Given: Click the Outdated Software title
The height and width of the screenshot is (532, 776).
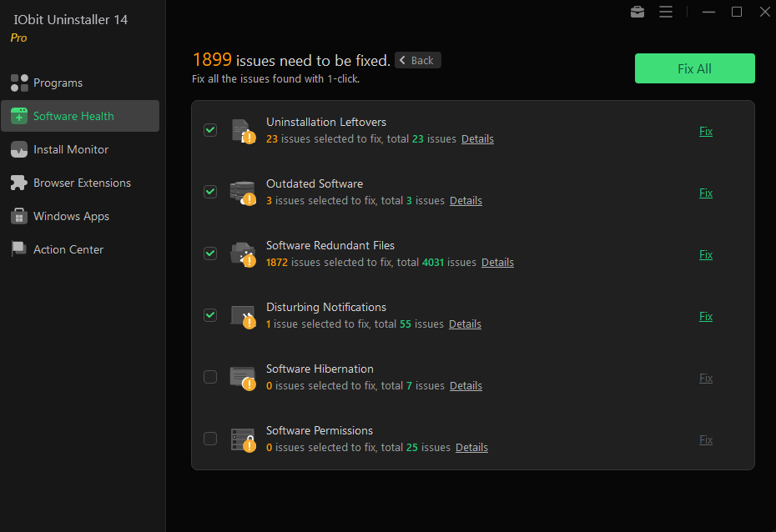Looking at the screenshot, I should coord(315,184).
